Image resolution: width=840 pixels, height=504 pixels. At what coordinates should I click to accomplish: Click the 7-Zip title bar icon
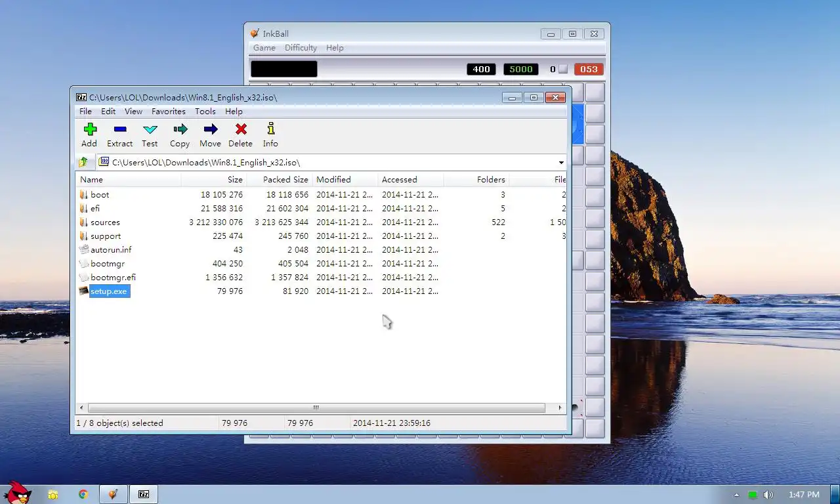click(81, 97)
